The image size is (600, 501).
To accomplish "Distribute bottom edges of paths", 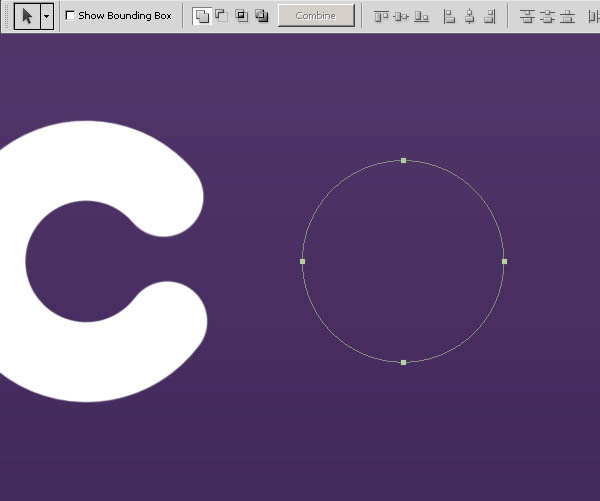I will point(569,16).
